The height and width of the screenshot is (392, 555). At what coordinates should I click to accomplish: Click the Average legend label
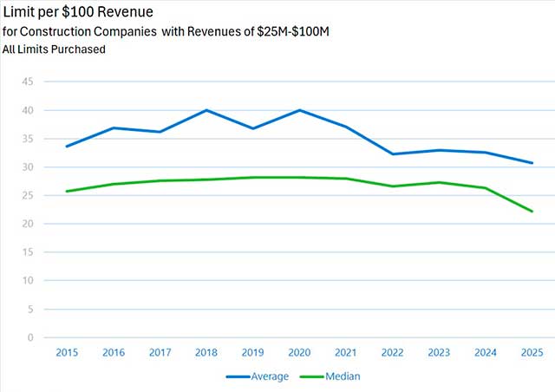point(271,376)
